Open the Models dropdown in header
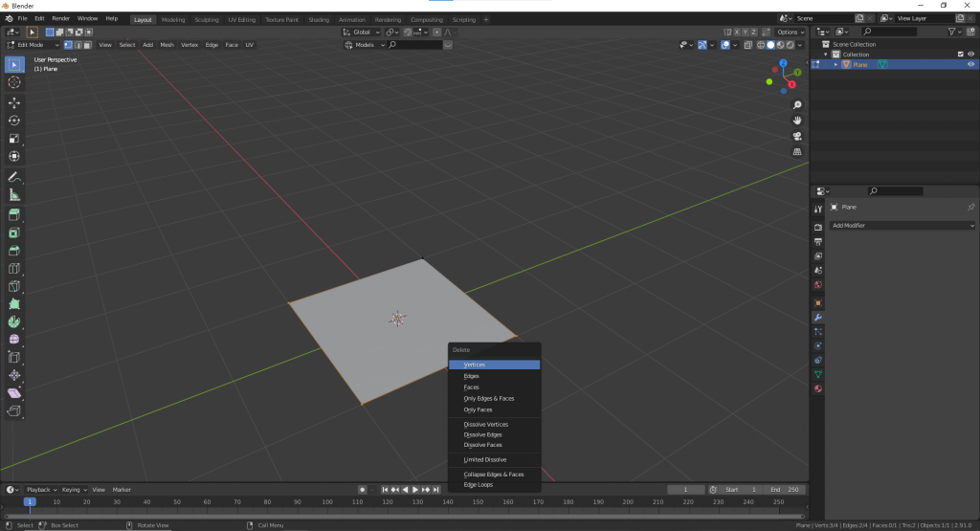Viewport: 980px width, 531px height. (365, 45)
